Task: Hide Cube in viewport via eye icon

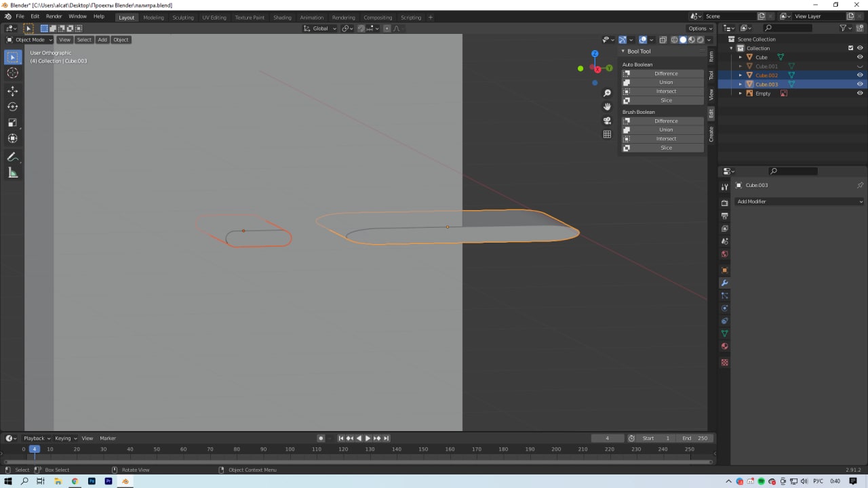Action: pyautogui.click(x=860, y=57)
